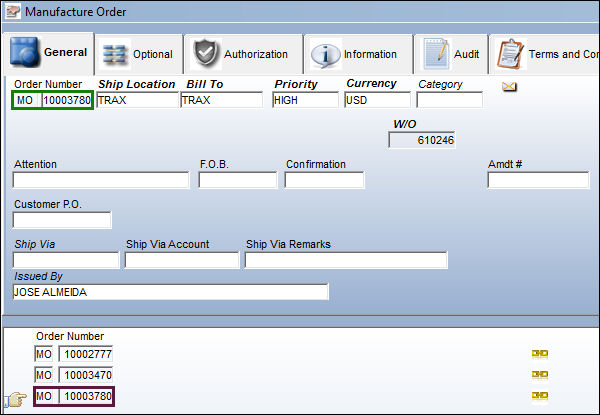Click the Information speech bubble icon
Viewport: 600px width, 415px height.
[325, 55]
